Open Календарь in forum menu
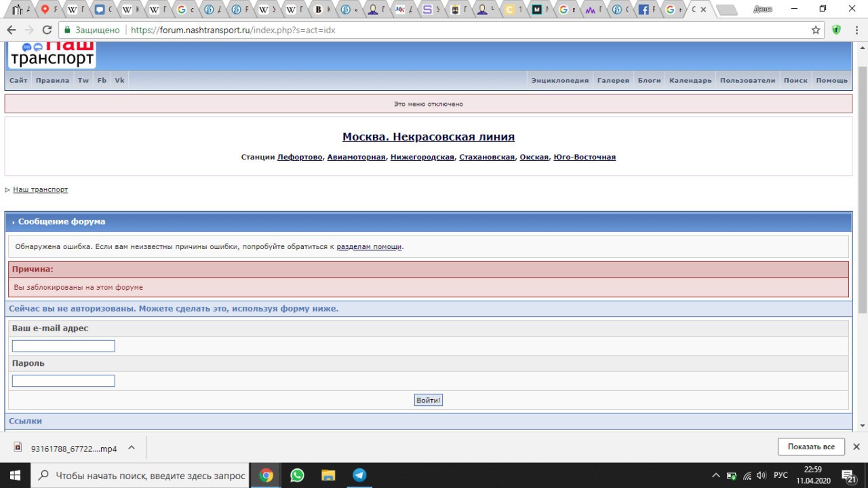Screen dimensions: 868x488 [690, 80]
